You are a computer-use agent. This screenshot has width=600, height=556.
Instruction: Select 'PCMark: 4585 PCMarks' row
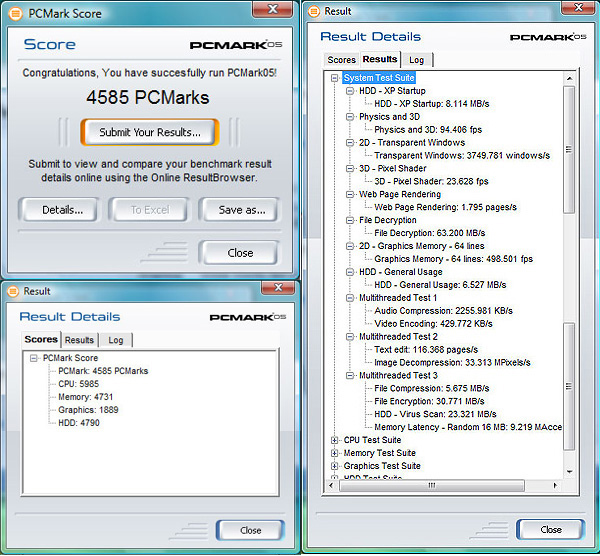pyautogui.click(x=103, y=371)
